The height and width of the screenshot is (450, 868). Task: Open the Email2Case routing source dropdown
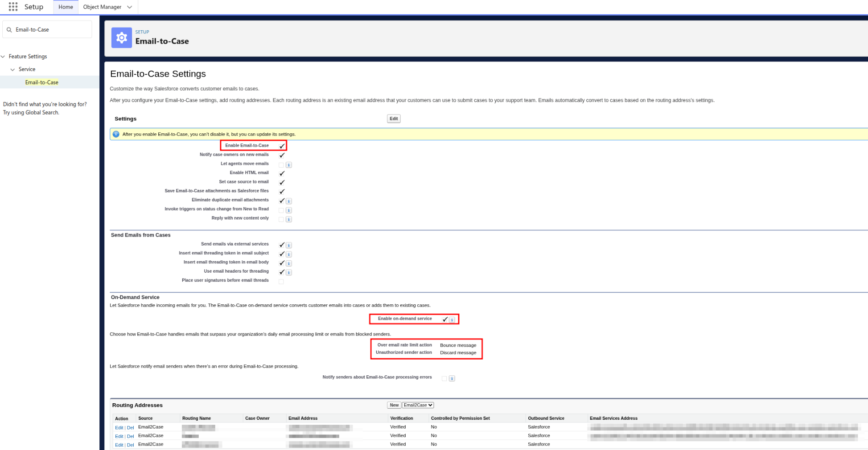click(418, 405)
